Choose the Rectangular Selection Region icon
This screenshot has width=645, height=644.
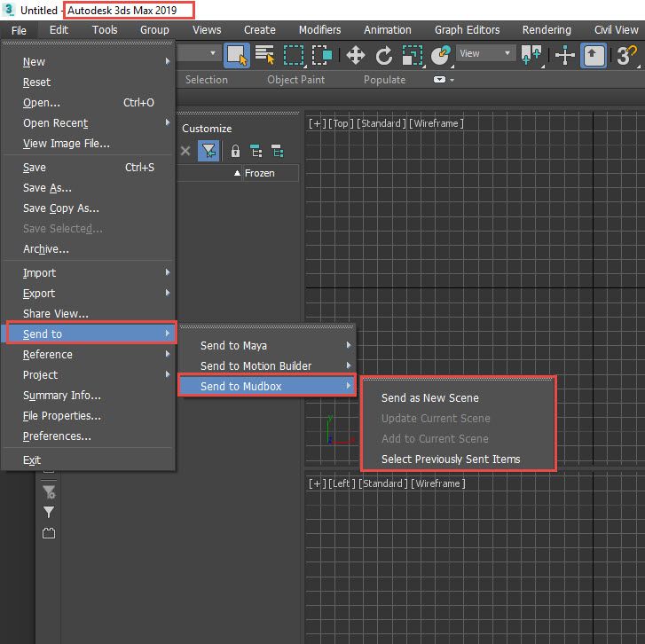pyautogui.click(x=294, y=55)
